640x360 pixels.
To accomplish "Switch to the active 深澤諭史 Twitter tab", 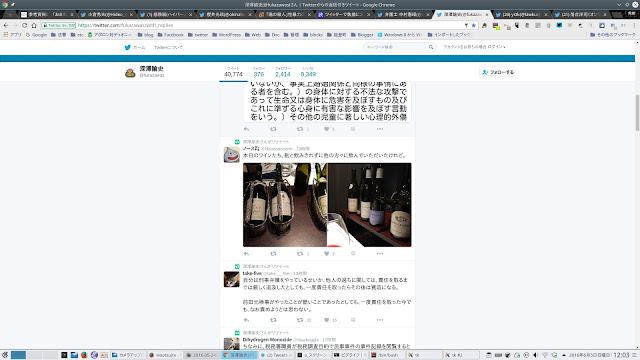I will click(x=462, y=14).
